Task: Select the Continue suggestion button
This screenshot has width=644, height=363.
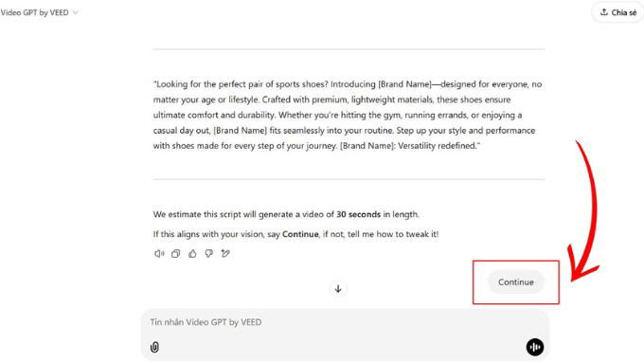Action: click(516, 282)
